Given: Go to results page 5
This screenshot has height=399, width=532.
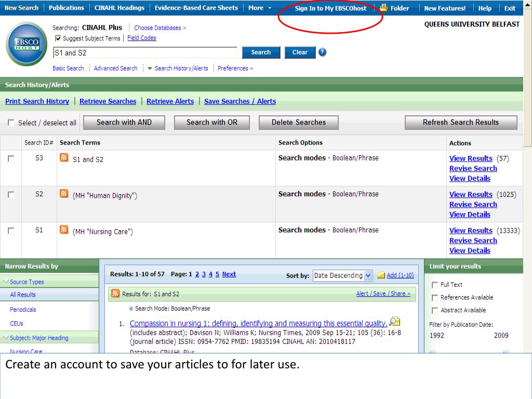Looking at the screenshot, I should [217, 274].
